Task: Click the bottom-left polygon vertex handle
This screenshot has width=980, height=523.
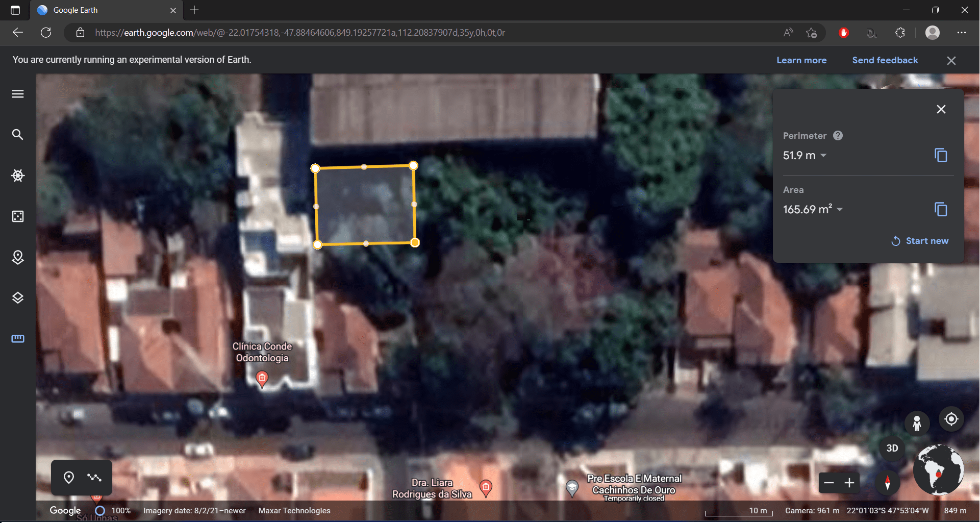Action: 317,244
